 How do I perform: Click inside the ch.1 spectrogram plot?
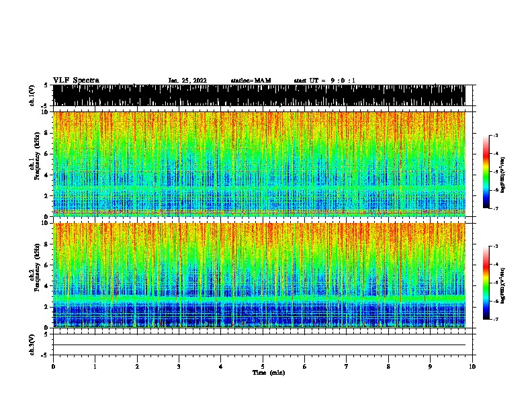pyautogui.click(x=259, y=164)
